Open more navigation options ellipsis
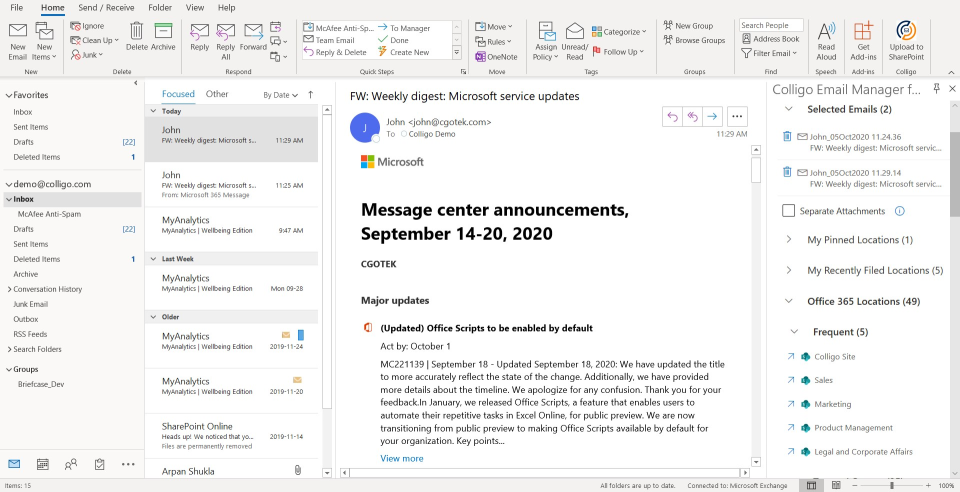The height and width of the screenshot is (492, 960). [x=128, y=464]
